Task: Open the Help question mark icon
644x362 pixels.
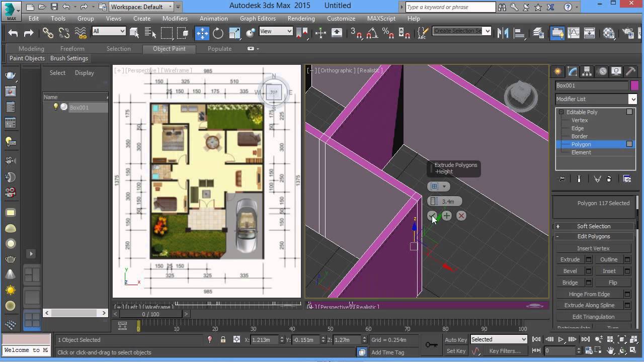Action: tap(568, 7)
